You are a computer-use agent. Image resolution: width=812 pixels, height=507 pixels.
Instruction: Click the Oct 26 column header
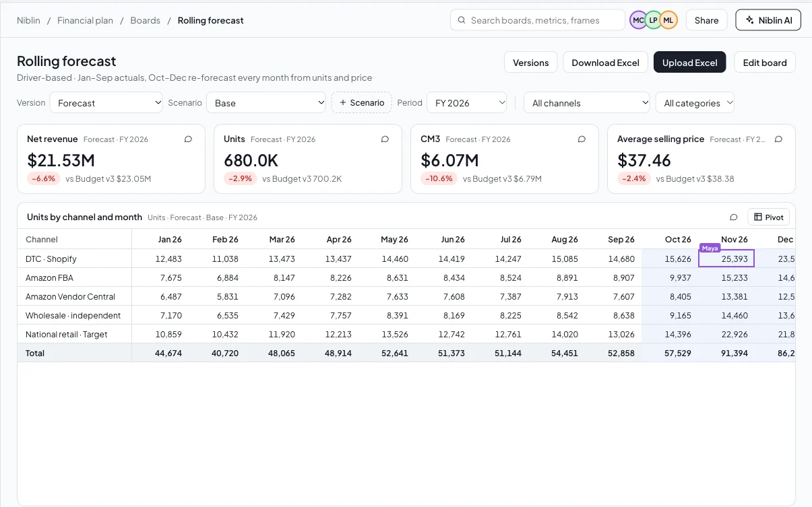coord(678,239)
